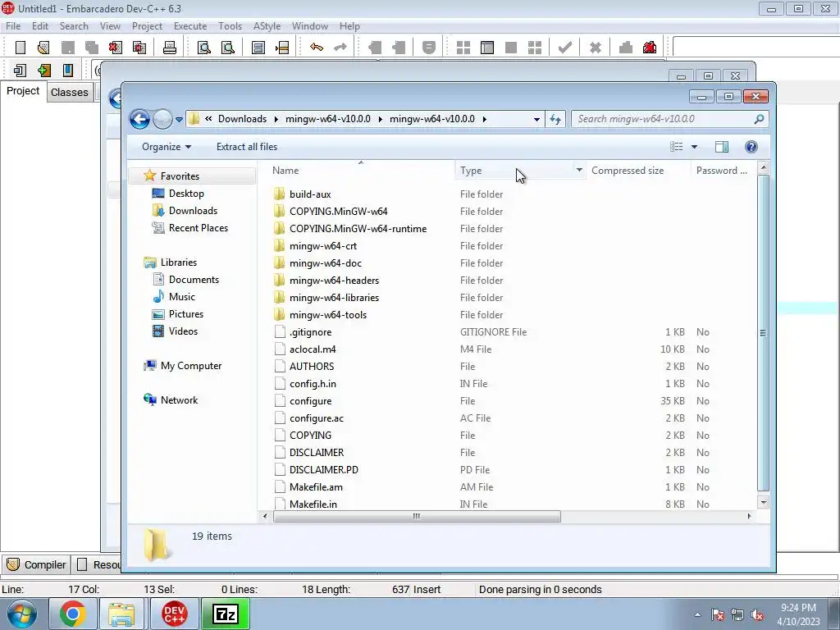Open the Windows Start orb
Image resolution: width=840 pixels, height=630 pixels.
(22, 614)
